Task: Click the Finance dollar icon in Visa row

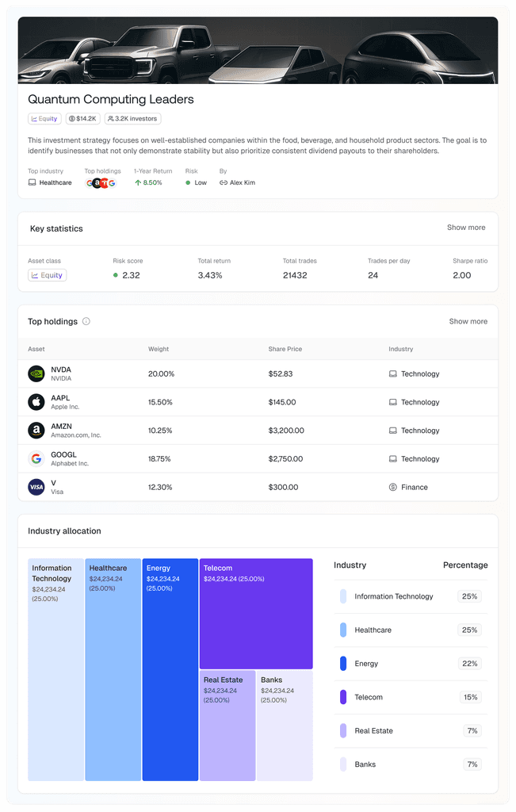Action: [x=393, y=488]
